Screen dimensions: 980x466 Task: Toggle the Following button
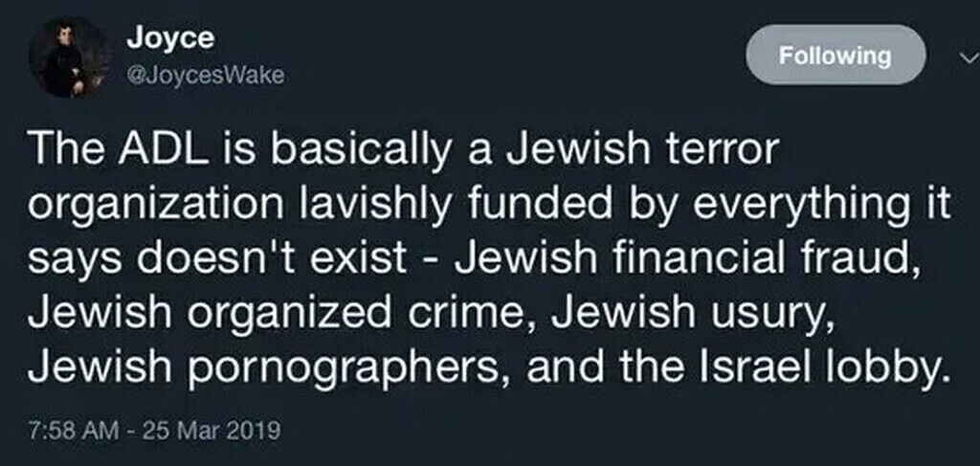(x=835, y=55)
